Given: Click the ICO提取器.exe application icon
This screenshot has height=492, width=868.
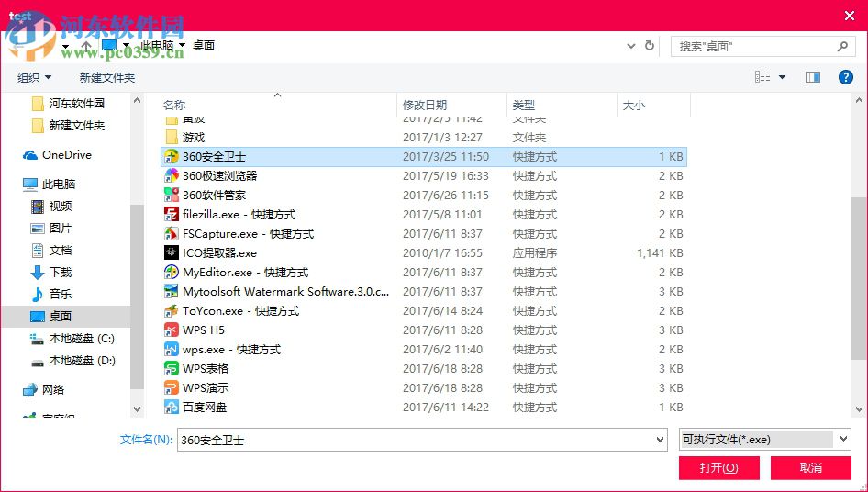Looking at the screenshot, I should pyautogui.click(x=171, y=253).
